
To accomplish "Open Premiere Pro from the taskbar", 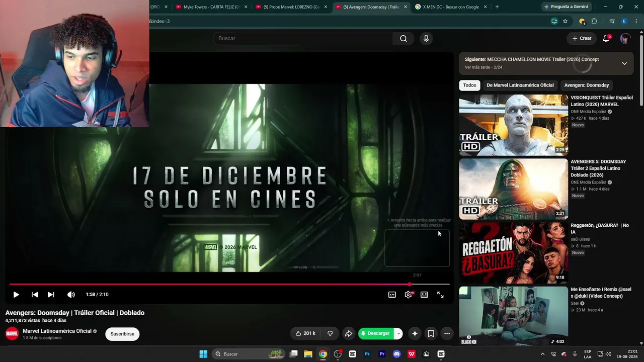I will tap(382, 354).
